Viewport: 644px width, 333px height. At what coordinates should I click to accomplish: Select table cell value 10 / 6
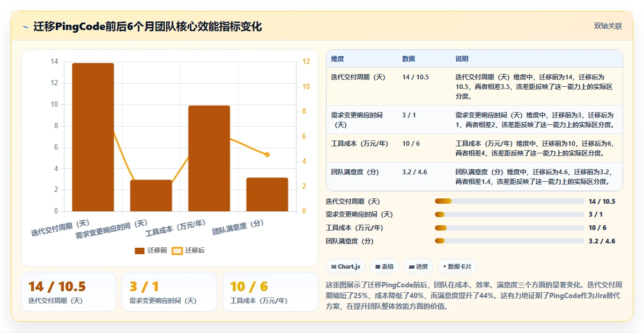coord(411,144)
